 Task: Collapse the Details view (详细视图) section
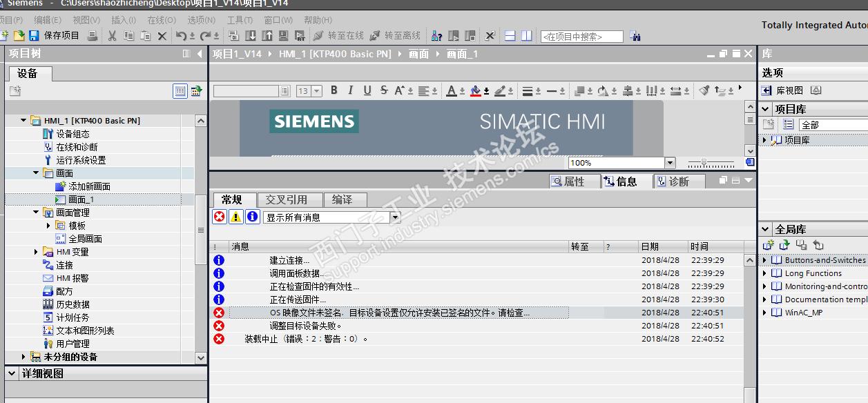tap(12, 373)
